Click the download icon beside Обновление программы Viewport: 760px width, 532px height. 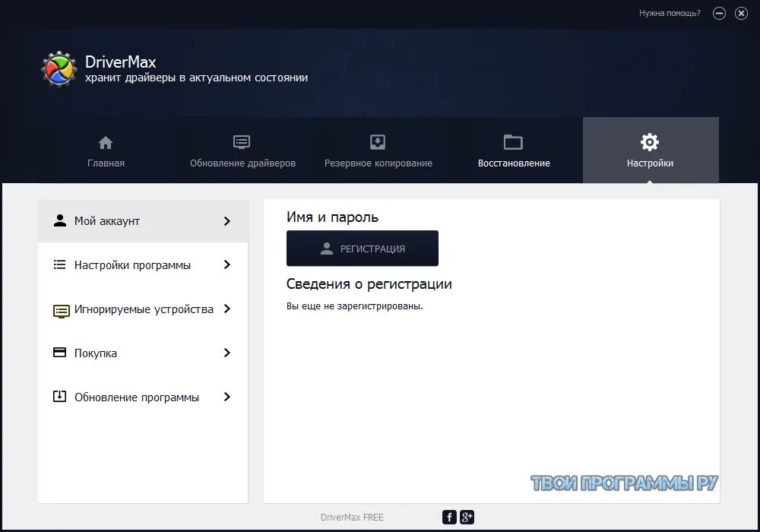59,396
